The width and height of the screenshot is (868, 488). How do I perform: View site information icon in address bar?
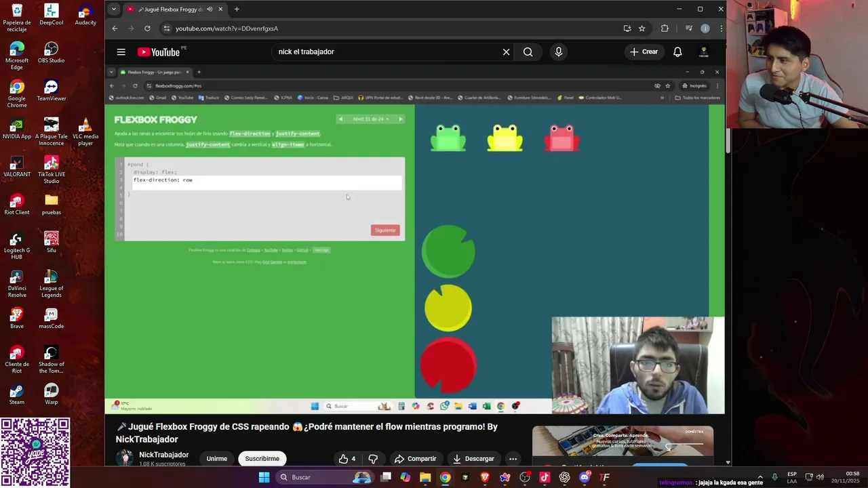click(x=166, y=28)
